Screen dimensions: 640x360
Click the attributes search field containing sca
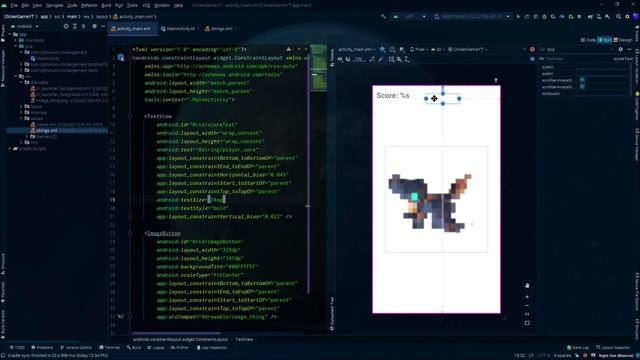tap(578, 49)
